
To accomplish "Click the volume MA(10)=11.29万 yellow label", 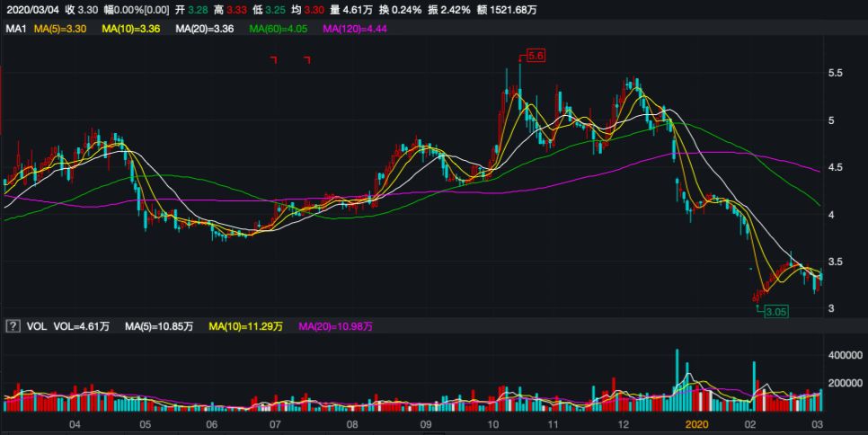I will tap(244, 326).
